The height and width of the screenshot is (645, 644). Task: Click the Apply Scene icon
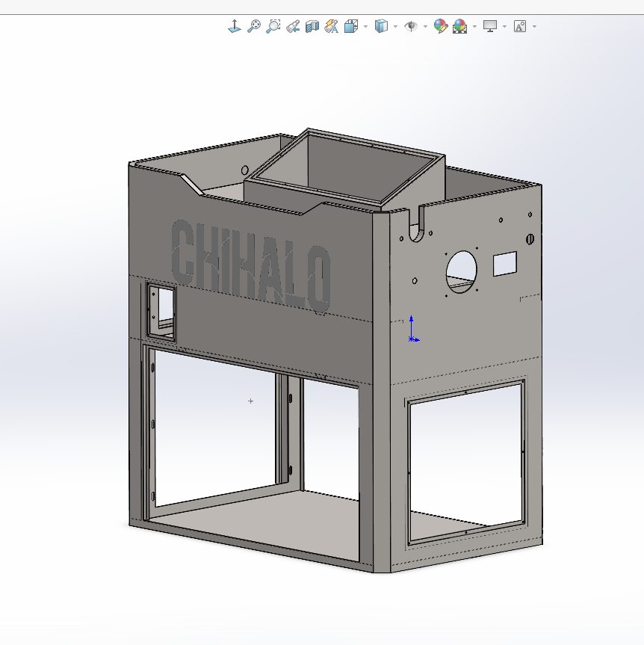tap(459, 26)
